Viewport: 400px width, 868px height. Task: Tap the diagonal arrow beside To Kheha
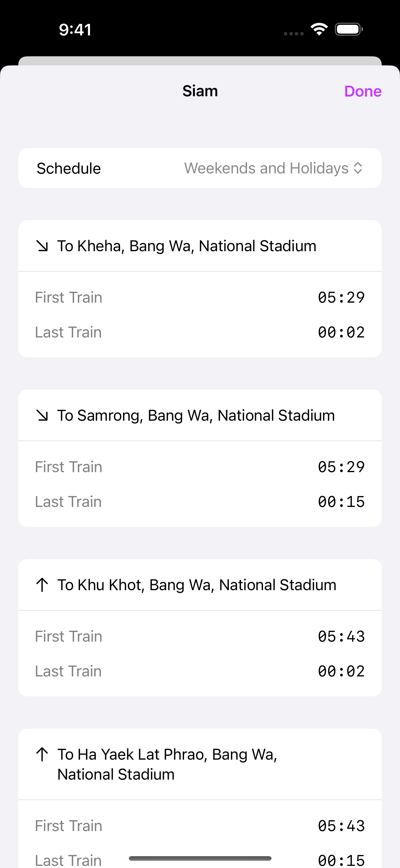[x=42, y=246]
